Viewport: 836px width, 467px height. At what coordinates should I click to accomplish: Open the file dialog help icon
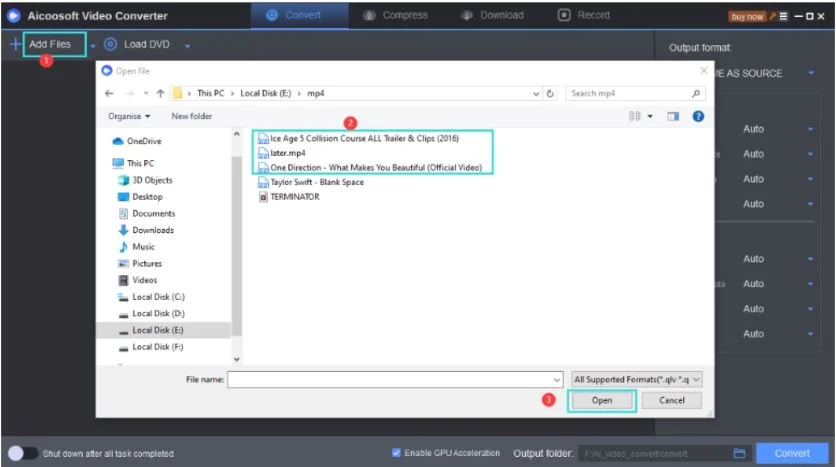click(698, 116)
